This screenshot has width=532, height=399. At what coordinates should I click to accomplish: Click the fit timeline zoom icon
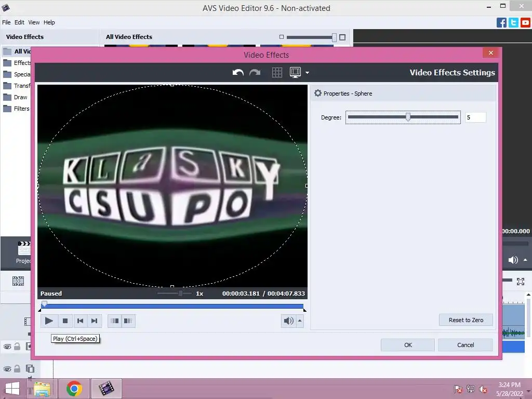click(521, 281)
